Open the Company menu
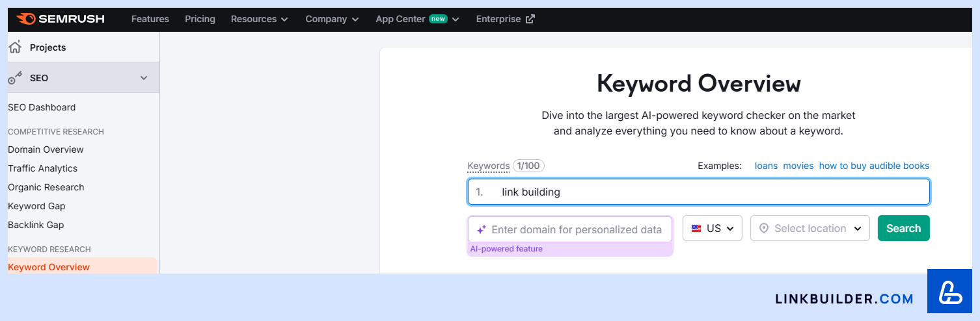The width and height of the screenshot is (980, 321). click(332, 19)
